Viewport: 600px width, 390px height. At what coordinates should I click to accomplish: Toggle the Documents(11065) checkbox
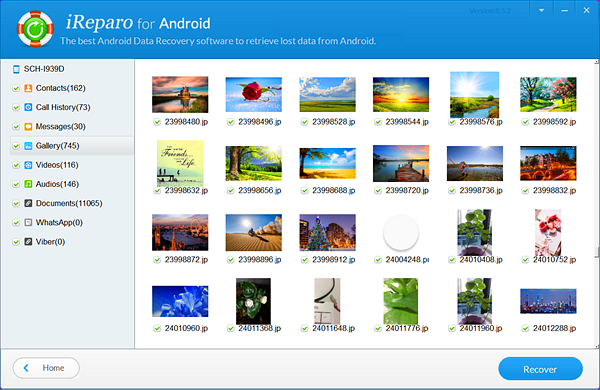coord(16,204)
